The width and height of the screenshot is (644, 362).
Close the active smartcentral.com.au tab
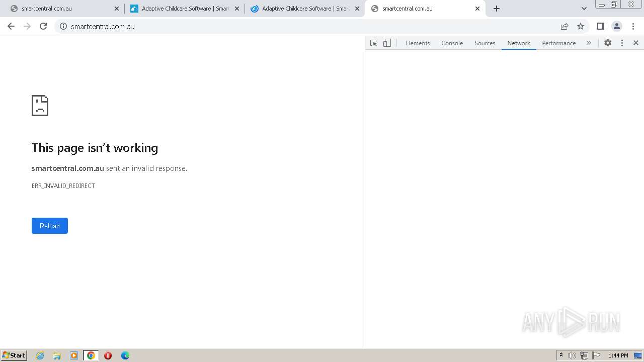coord(477,9)
